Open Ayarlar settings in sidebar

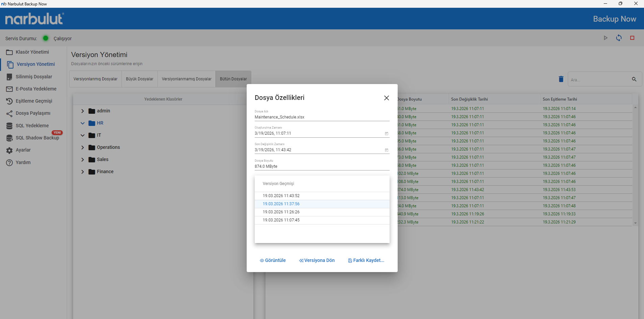click(23, 150)
